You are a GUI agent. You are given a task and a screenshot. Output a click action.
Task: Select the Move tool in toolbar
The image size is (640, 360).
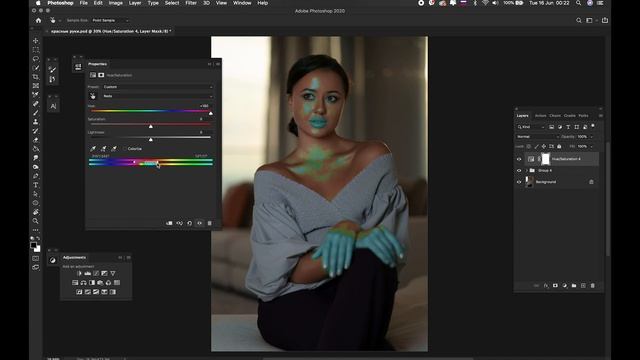click(36, 40)
